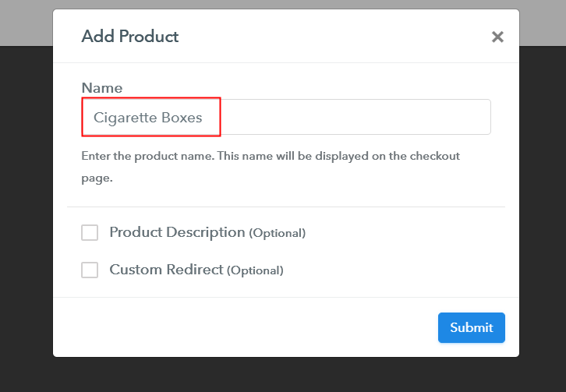Tick the Custom Redirect checkbox
The width and height of the screenshot is (566, 392).
click(90, 270)
